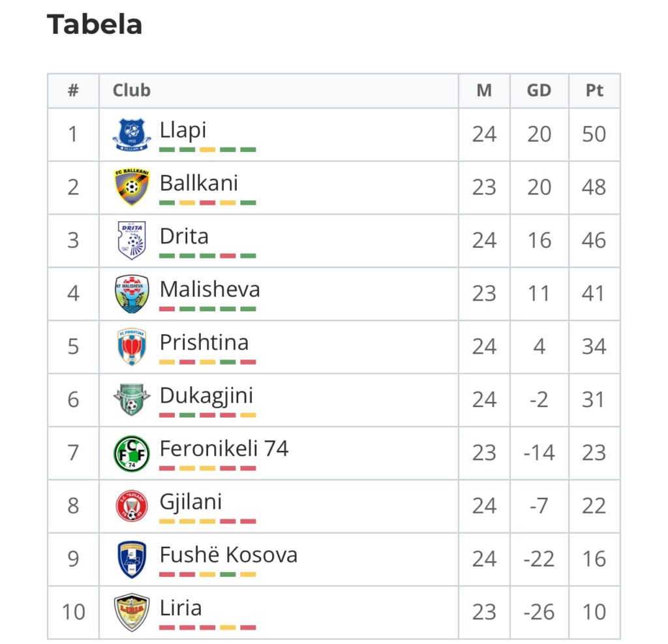This screenshot has height=644, width=668.
Task: Open the Gjilani red club badge
Action: tap(132, 506)
